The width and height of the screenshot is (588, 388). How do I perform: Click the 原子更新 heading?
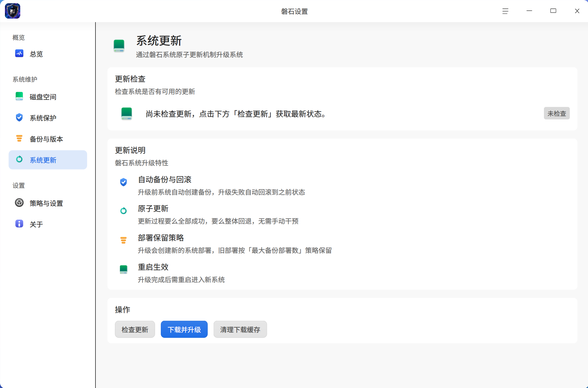point(153,209)
